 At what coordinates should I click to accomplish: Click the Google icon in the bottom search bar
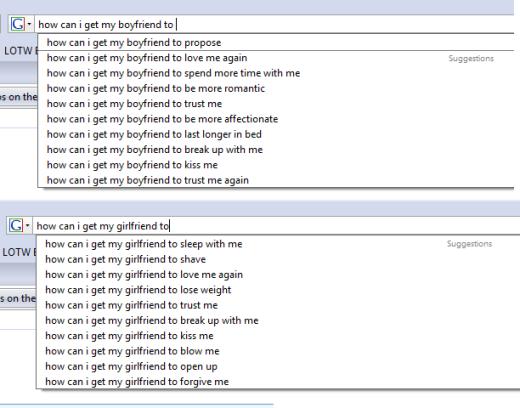click(16, 226)
